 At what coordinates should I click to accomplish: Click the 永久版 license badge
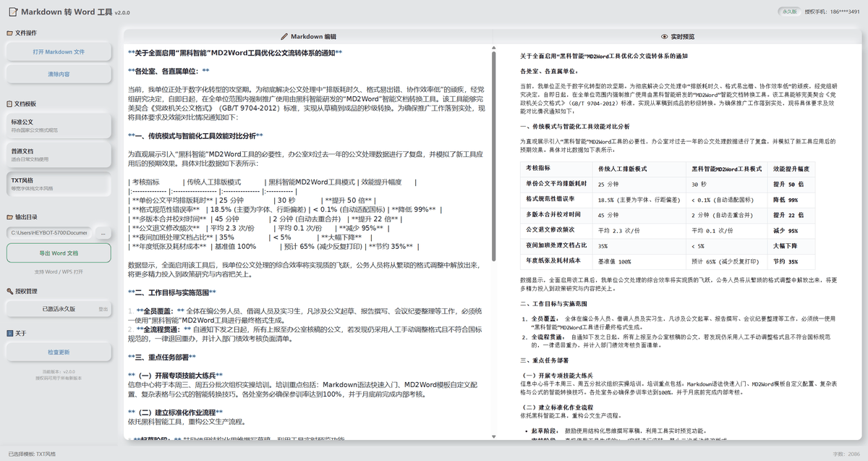[788, 12]
